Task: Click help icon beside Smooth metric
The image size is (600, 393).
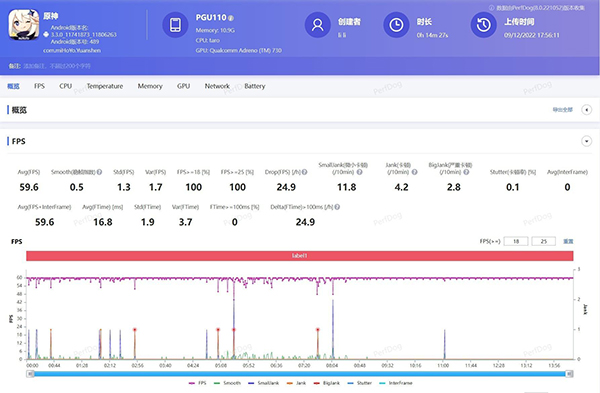Action: point(99,172)
